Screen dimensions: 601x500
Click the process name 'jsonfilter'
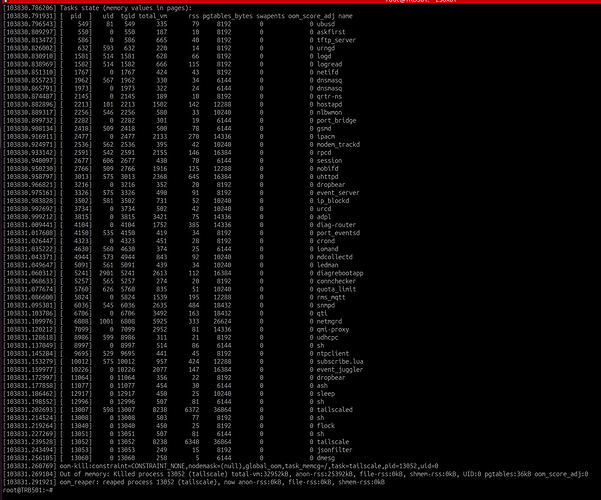point(335,450)
